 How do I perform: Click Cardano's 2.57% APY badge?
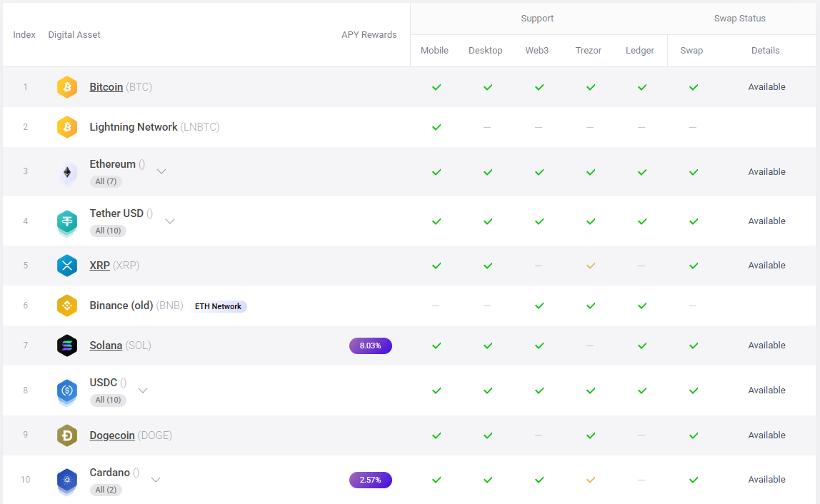[x=370, y=480]
